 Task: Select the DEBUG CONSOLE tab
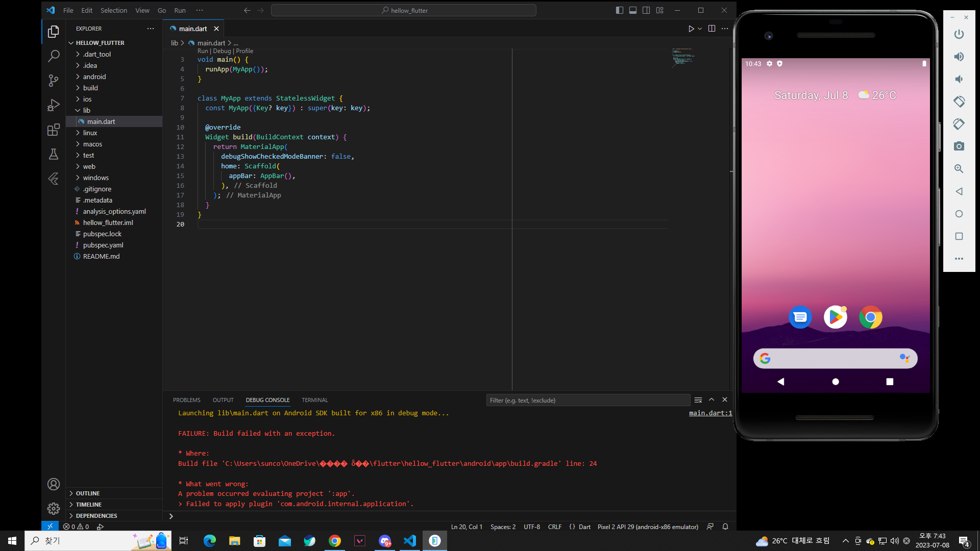(267, 400)
